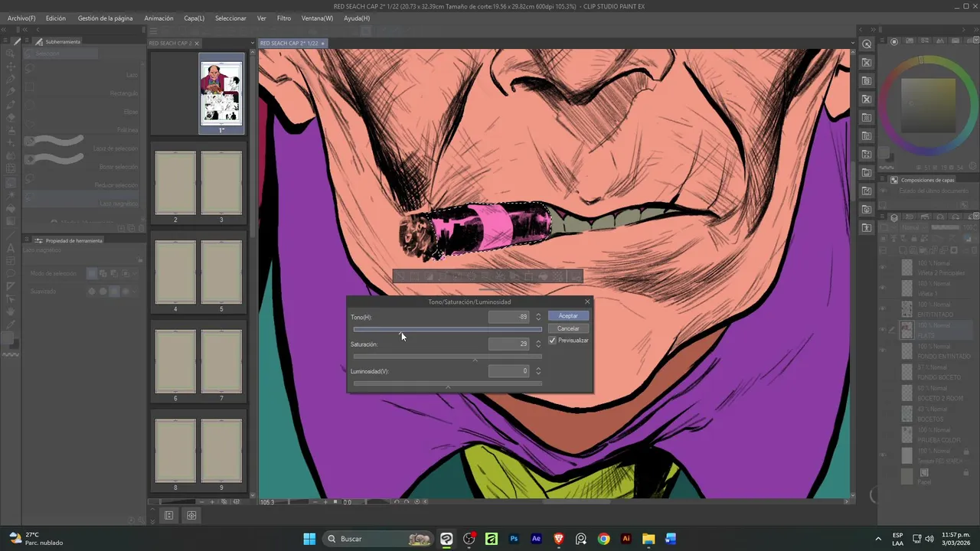Click the Invert selection icon in launcher
980x551 pixels.
(x=430, y=276)
